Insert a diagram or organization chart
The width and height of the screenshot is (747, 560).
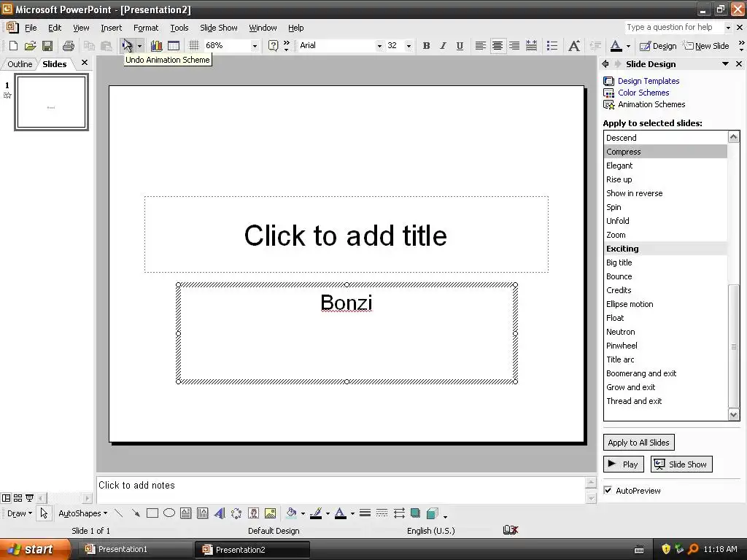236,513
